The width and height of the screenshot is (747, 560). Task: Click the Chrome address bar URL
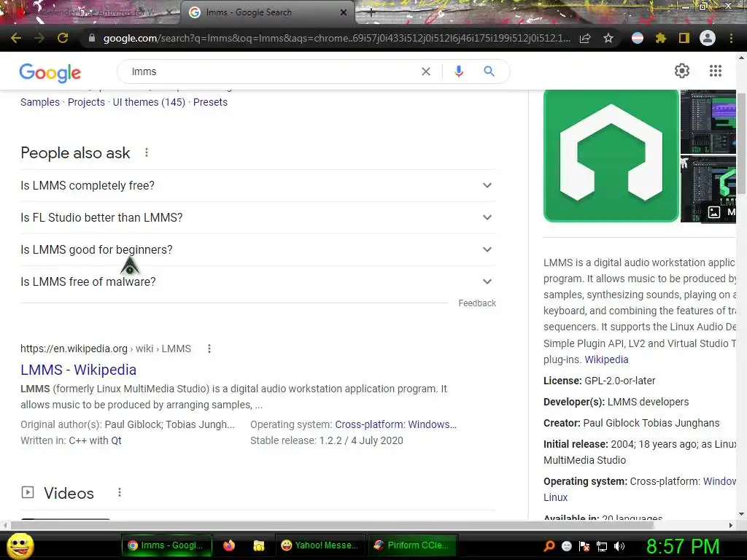pos(336,38)
